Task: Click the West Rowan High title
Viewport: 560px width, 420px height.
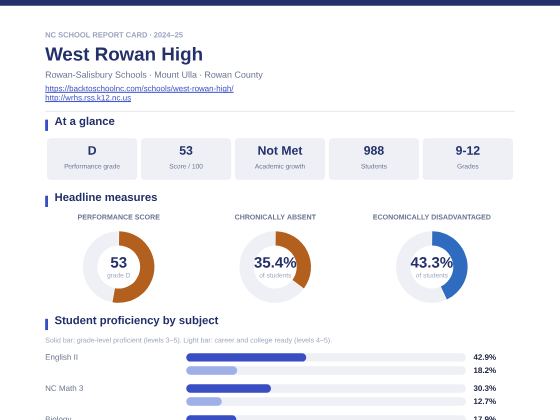Action: 124,54
